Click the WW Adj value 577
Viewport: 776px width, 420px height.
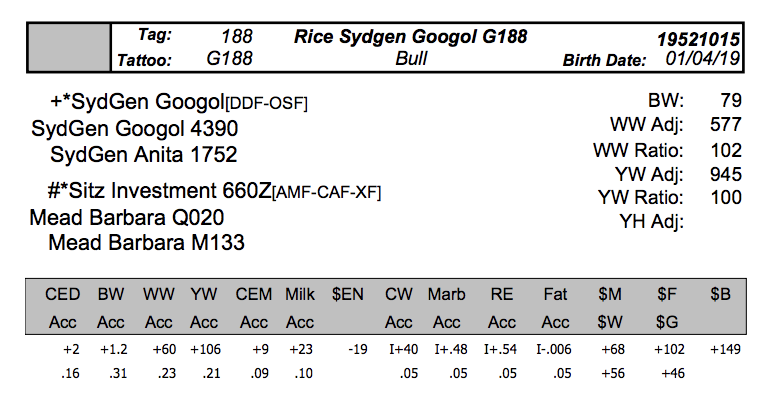[x=725, y=125]
